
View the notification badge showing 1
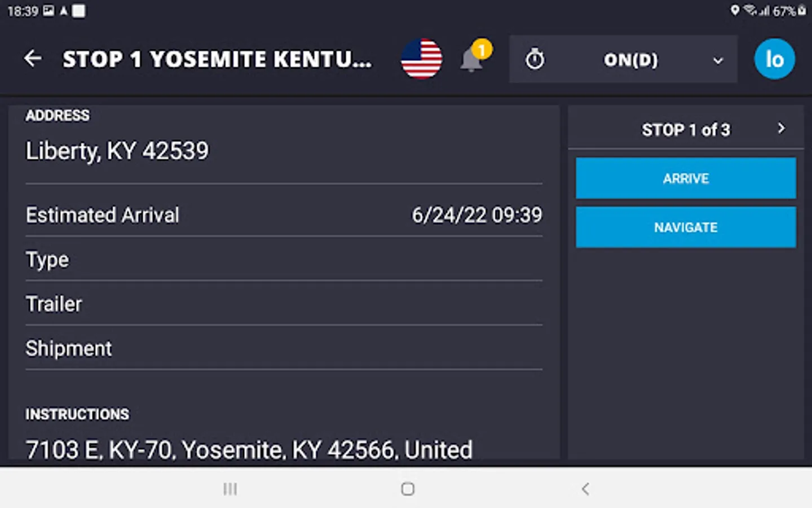coord(482,50)
